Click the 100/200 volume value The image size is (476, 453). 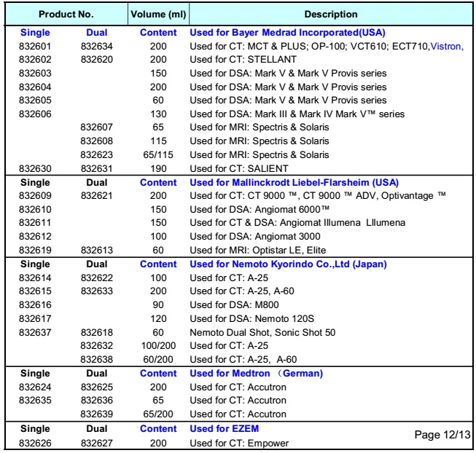[x=158, y=346]
